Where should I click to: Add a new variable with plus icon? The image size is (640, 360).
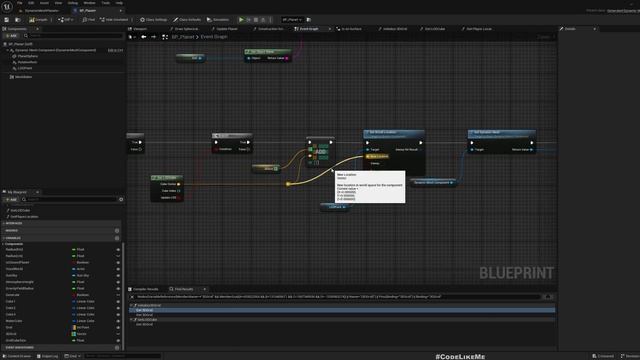point(117,238)
